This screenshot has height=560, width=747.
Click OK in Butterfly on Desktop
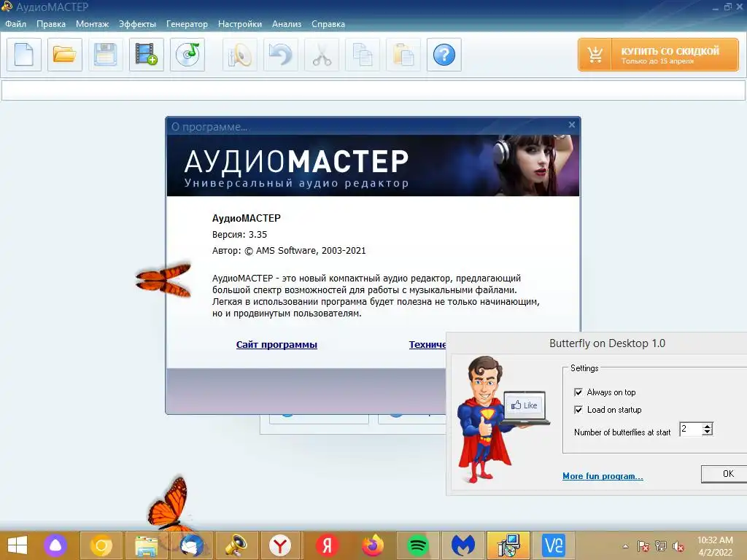coord(724,474)
